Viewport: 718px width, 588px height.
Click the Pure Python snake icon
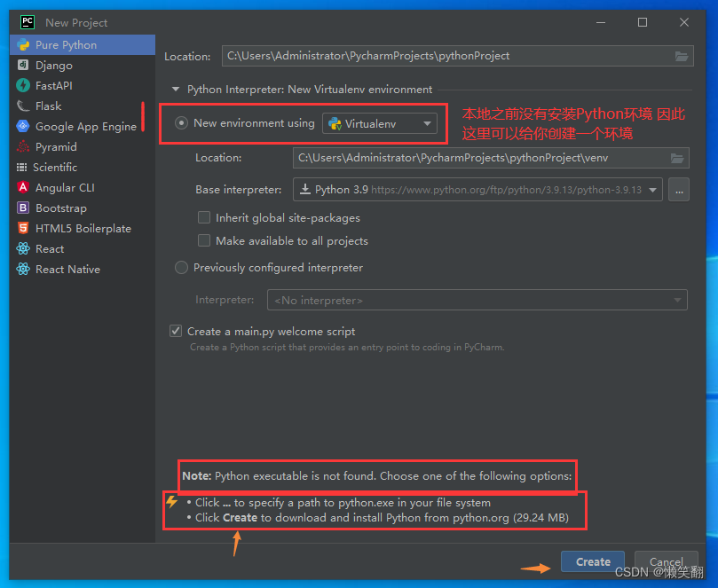pyautogui.click(x=23, y=45)
